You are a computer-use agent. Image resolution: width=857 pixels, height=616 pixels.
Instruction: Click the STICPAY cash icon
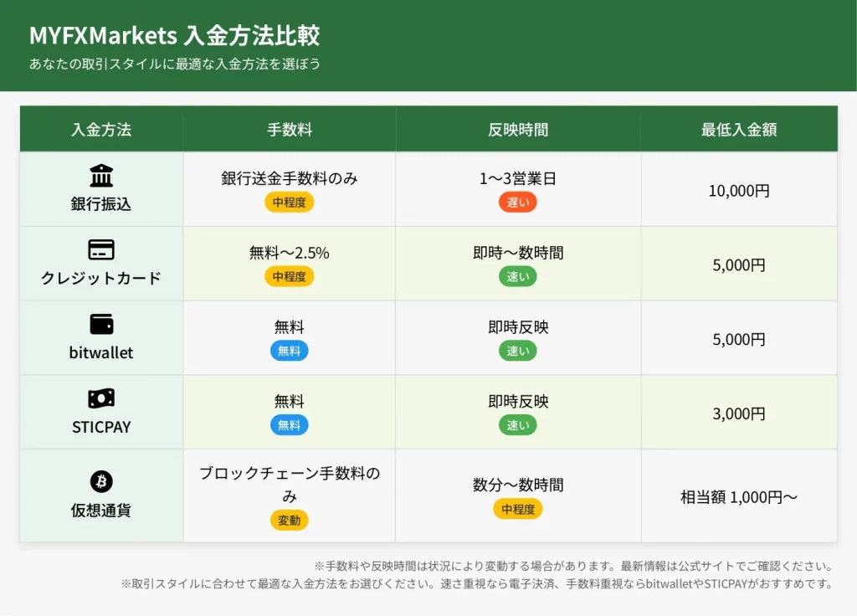101,398
